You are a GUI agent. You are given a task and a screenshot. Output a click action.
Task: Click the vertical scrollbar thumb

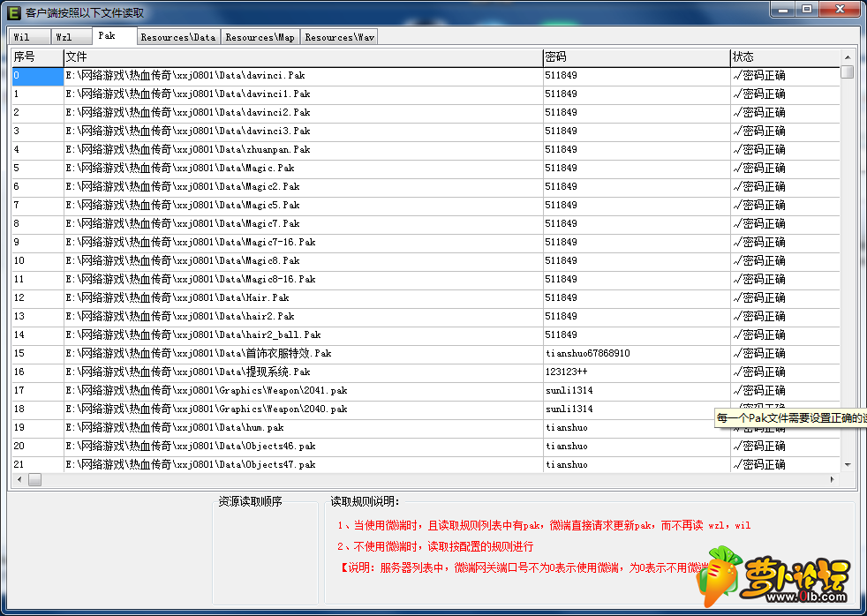pyautogui.click(x=847, y=71)
